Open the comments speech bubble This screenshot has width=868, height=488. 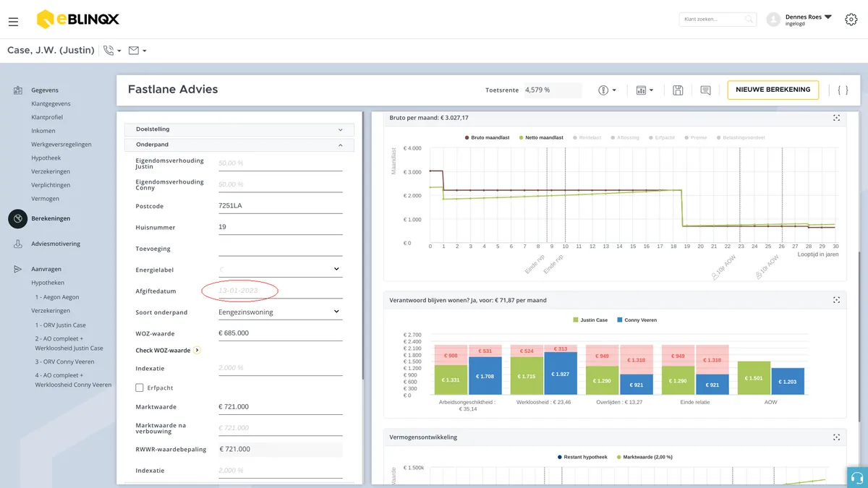coord(705,90)
